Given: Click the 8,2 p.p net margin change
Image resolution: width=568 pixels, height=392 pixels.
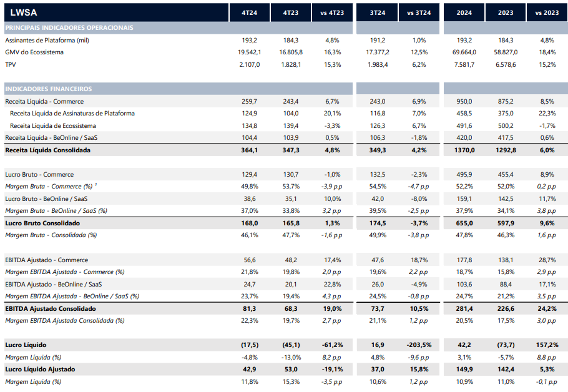Looking at the screenshot, I should pos(331,357).
